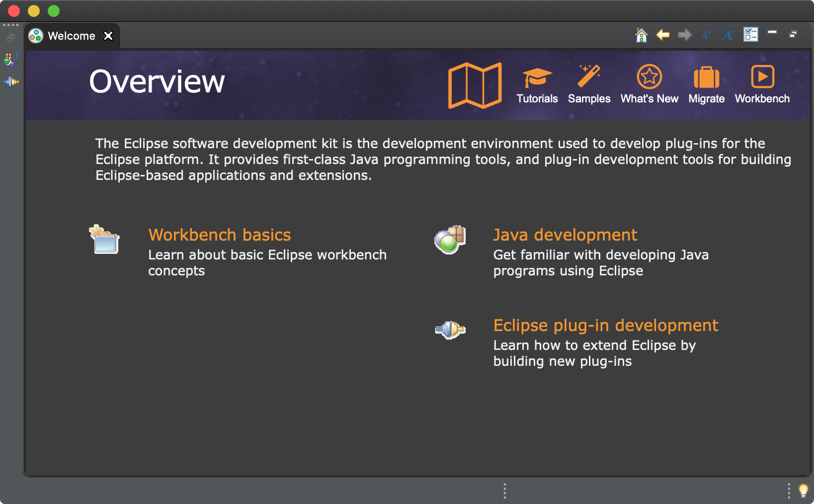Screen dimensions: 814x504
Task: Click the Workbench basics folder icon
Action: [104, 239]
